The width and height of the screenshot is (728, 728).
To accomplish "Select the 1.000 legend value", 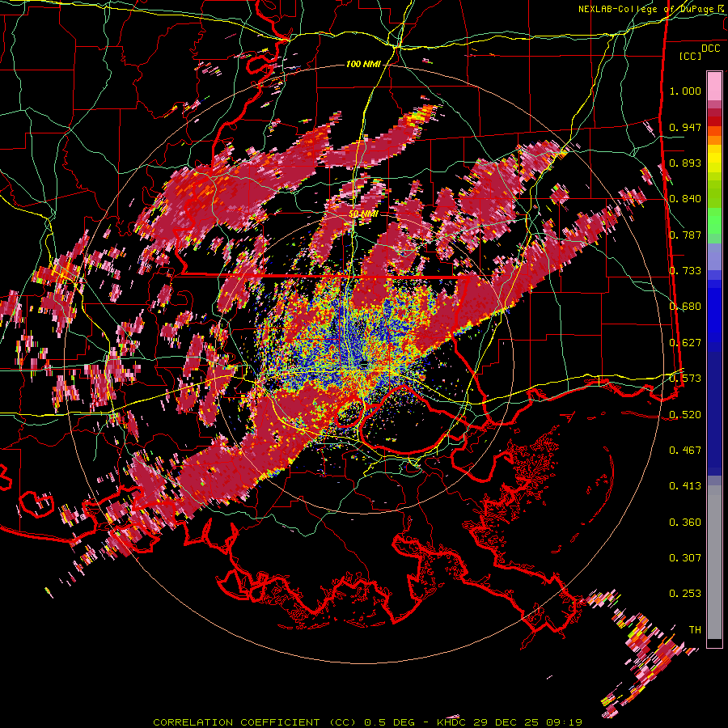I will 685,91.
